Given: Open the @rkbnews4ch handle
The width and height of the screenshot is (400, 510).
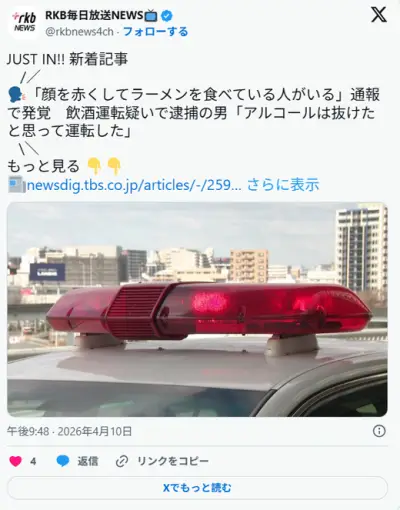Looking at the screenshot, I should (79, 32).
